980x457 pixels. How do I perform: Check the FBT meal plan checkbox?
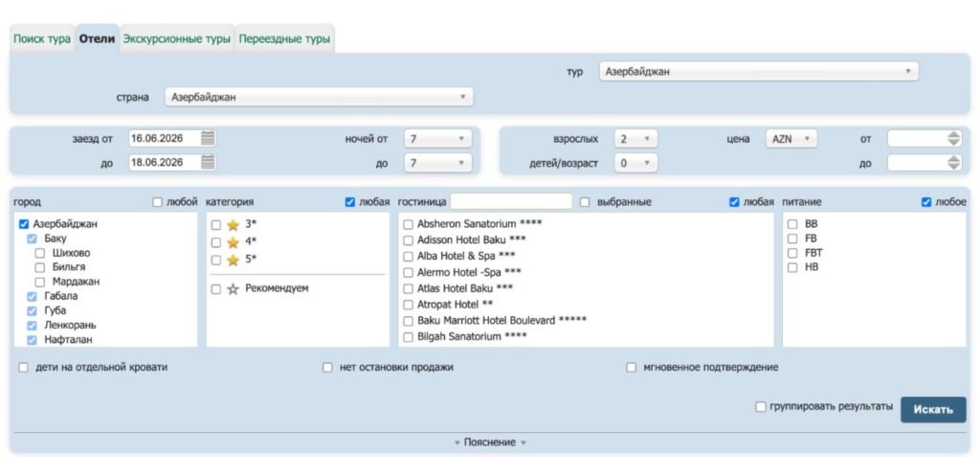click(x=792, y=253)
